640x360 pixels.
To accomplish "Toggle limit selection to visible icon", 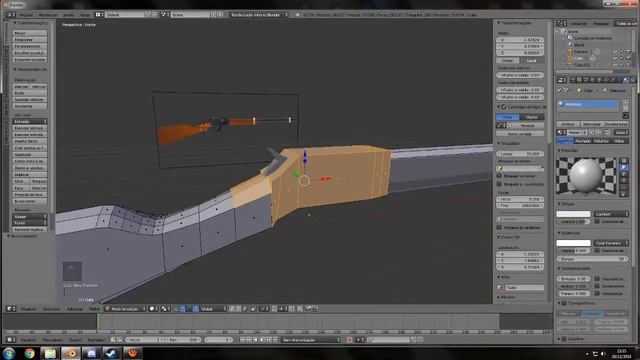I will pos(253,309).
